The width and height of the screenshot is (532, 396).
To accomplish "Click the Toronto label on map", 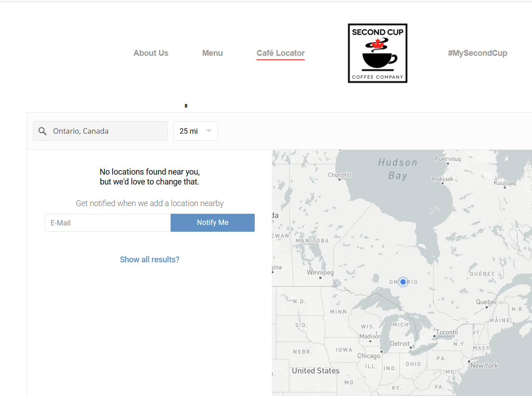I will tap(447, 332).
